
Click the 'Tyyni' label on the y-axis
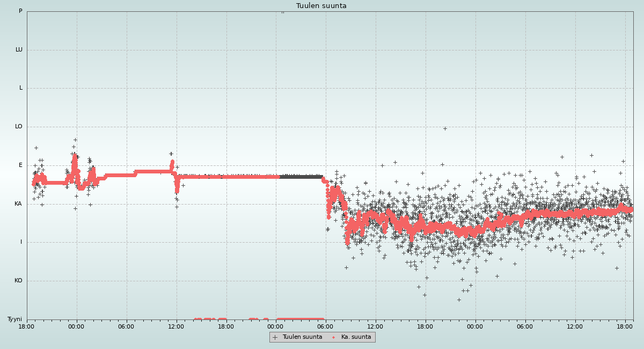tap(15, 319)
